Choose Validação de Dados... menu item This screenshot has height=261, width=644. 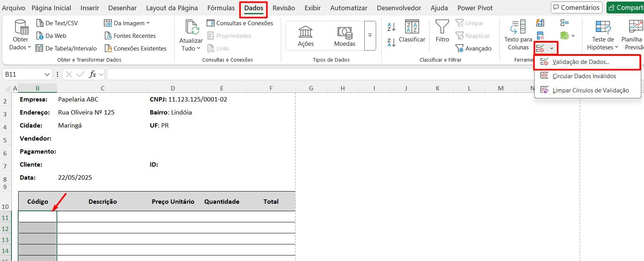click(x=588, y=62)
